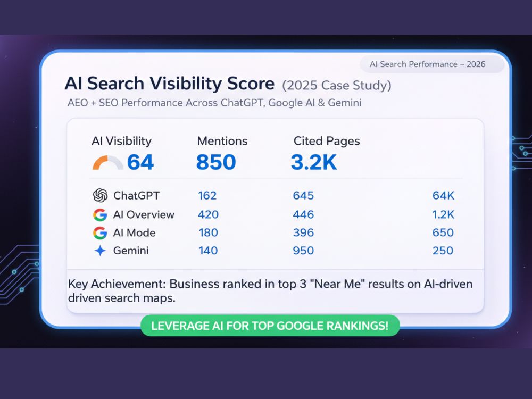Click AI Overview value 1.2K
The width and height of the screenshot is (532, 399).
click(443, 215)
